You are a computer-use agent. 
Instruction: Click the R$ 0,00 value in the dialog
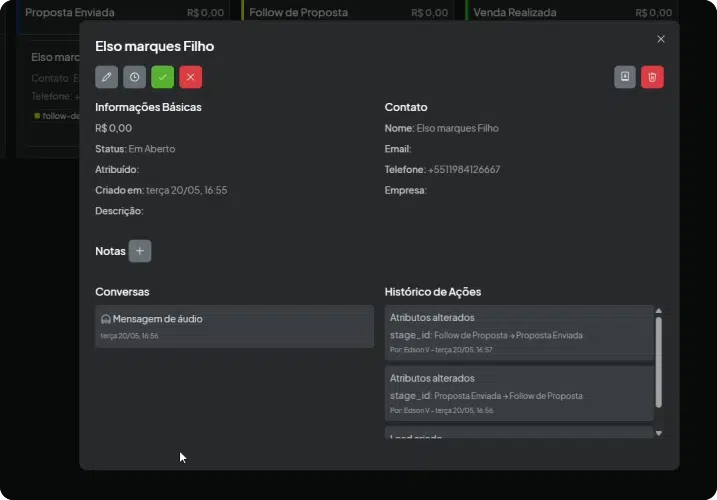[113, 128]
